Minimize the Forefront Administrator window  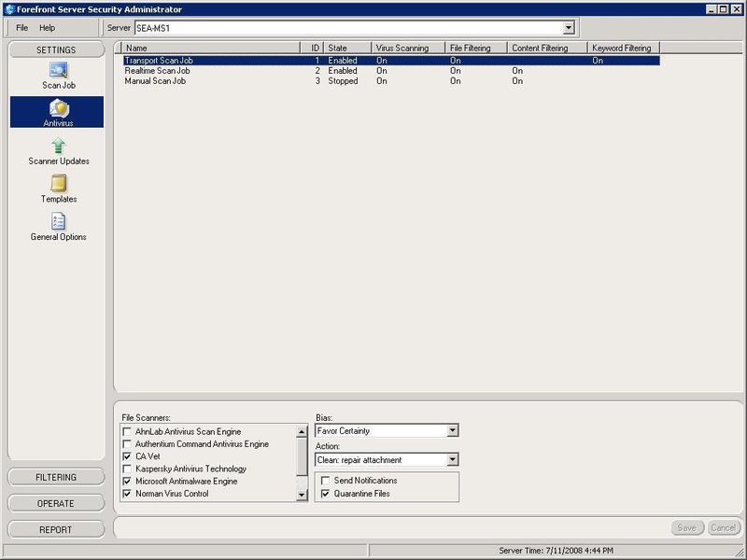pyautogui.click(x=712, y=9)
